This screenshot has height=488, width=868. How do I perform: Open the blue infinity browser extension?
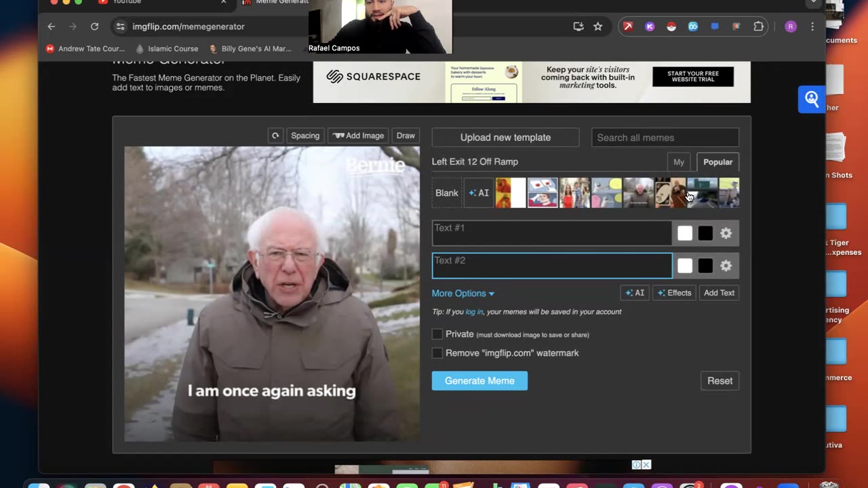coord(693,26)
